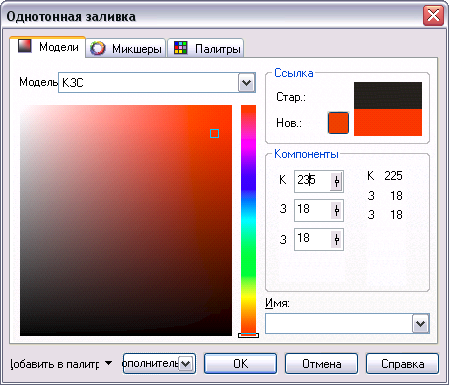This screenshot has width=449, height=385.
Task: Click the small orange swatch beside Нов.
Action: 338,123
